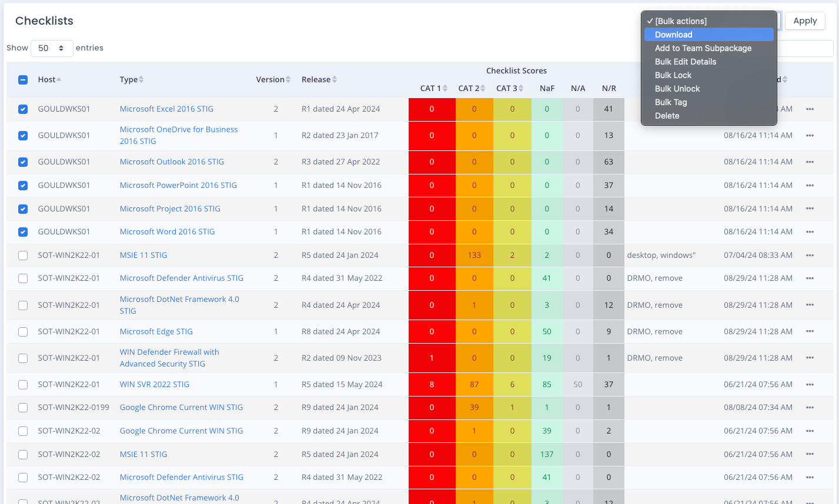
Task: Choose Bulk Edit Details option
Action: (x=709, y=62)
